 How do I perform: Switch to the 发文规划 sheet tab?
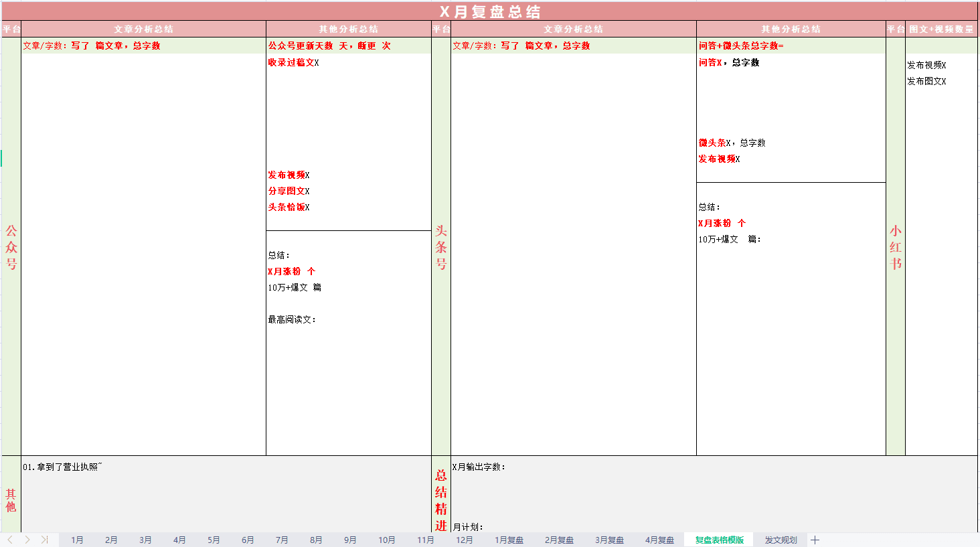(781, 540)
